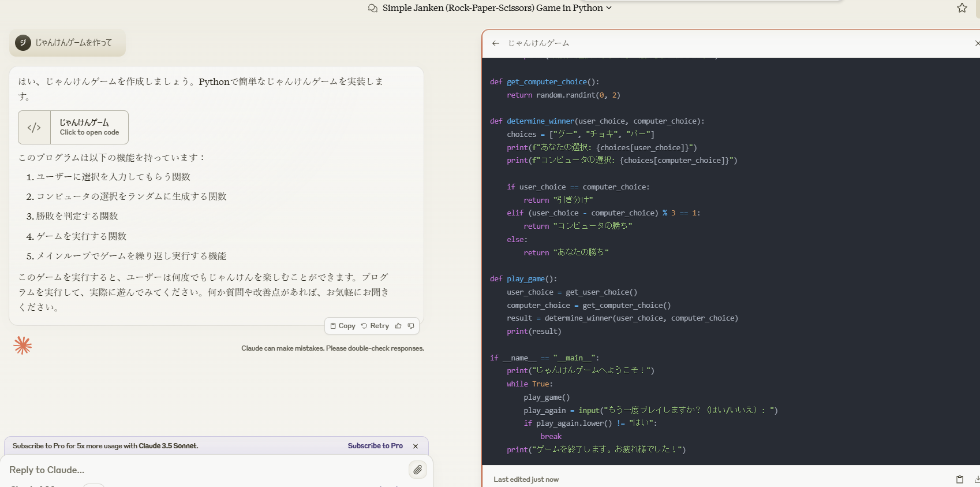The image size is (980, 487).
Task: Focus the Reply to Claude input field
Action: pos(205,470)
